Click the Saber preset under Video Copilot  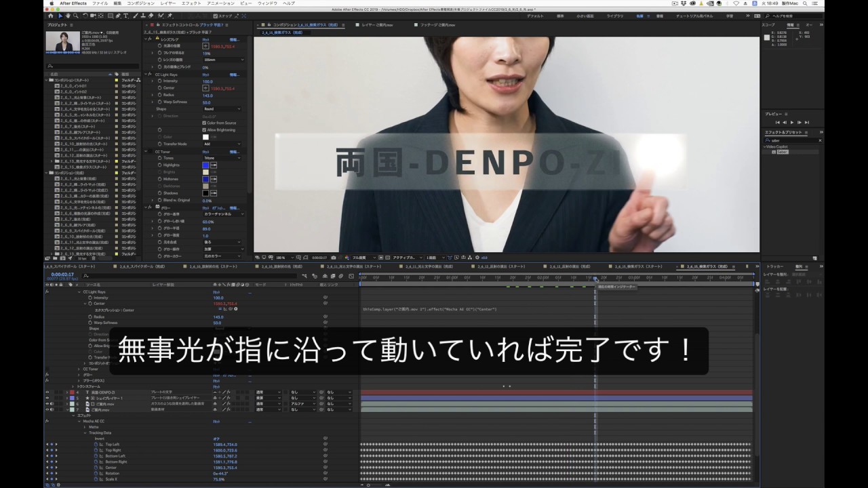783,152
